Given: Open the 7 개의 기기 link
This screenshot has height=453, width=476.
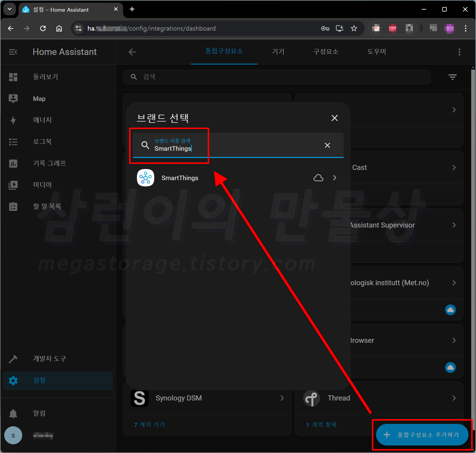Looking at the screenshot, I should pos(149,424).
